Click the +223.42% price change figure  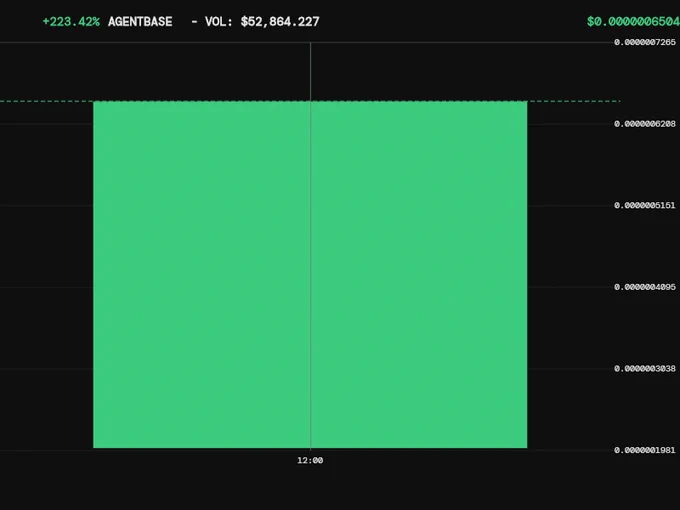click(x=71, y=22)
